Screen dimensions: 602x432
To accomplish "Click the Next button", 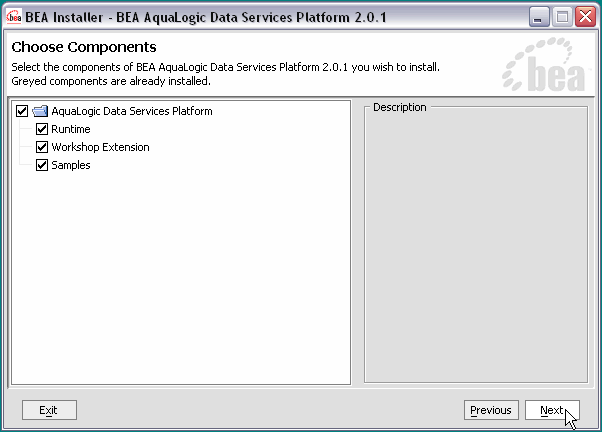I will 552,410.
